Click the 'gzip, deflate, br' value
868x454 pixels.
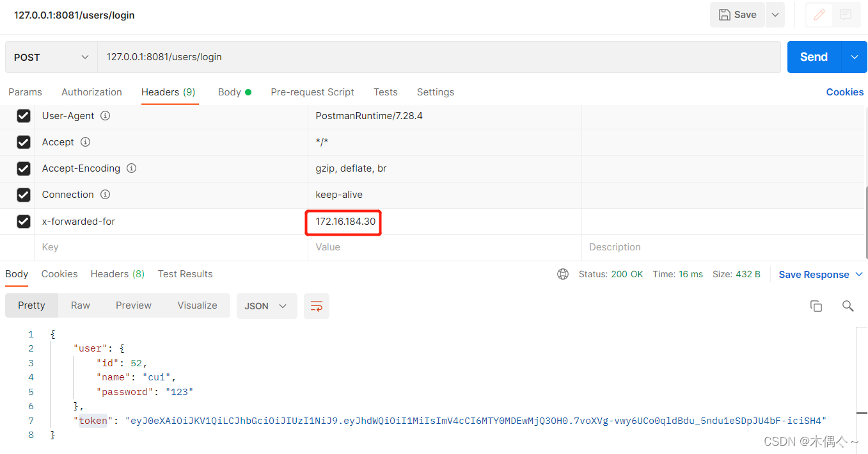tap(351, 168)
